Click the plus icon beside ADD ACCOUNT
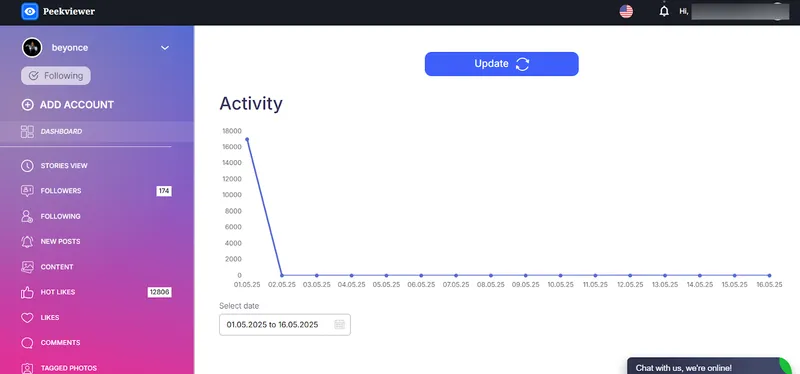The height and width of the screenshot is (374, 800). [x=28, y=105]
